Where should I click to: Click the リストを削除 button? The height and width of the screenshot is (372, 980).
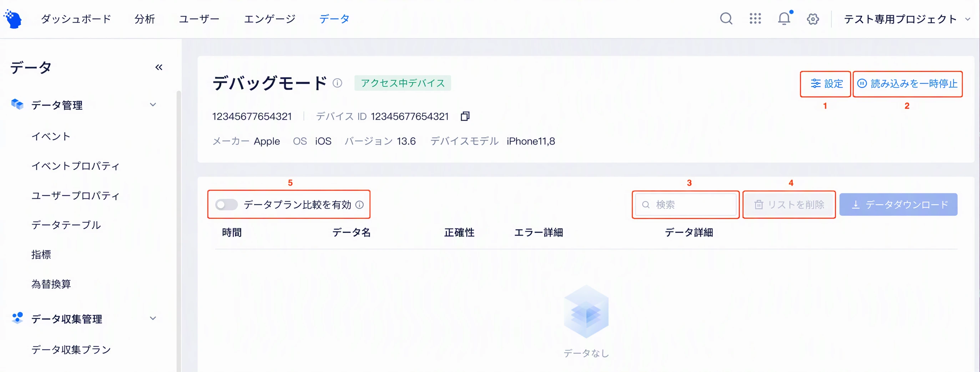[x=789, y=205]
